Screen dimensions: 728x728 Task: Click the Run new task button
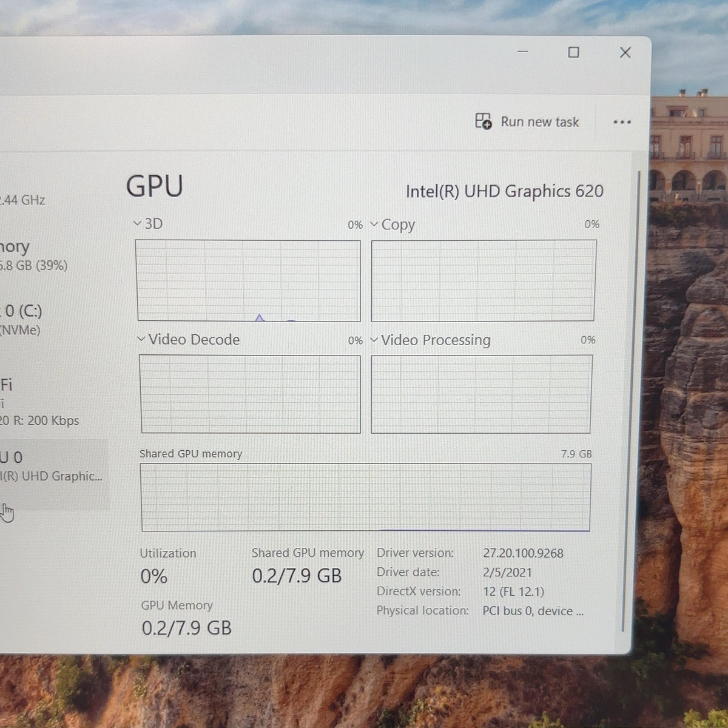(x=527, y=121)
